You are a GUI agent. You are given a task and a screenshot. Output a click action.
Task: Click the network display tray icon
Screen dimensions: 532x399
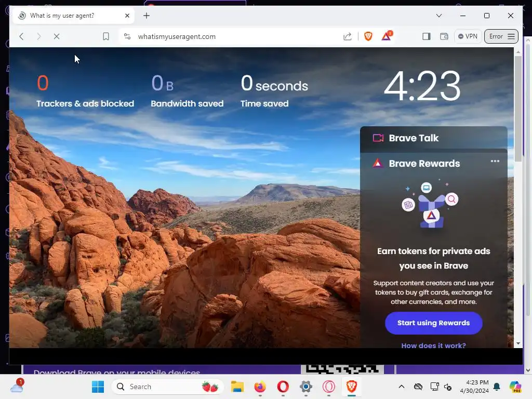click(x=434, y=387)
